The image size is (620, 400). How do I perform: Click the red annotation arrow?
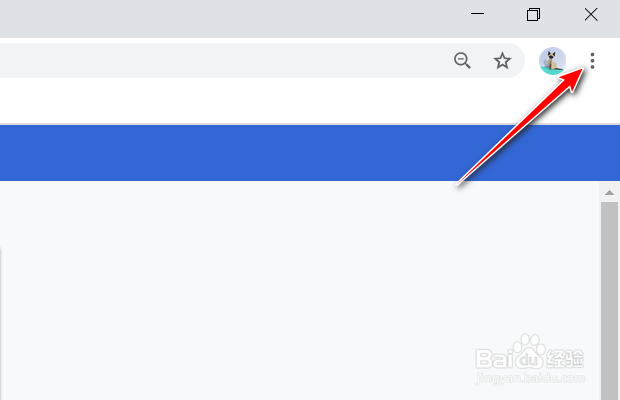(x=520, y=127)
